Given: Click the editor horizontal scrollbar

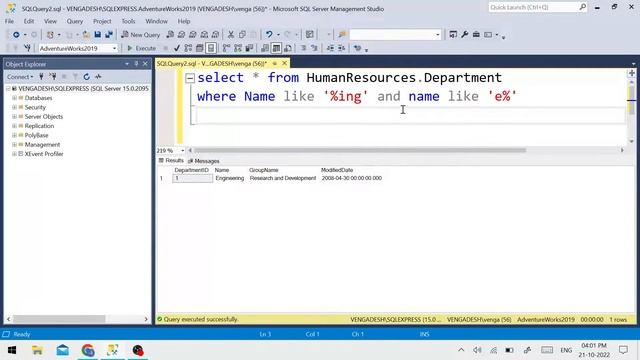Looking at the screenshot, I should [x=360, y=150].
